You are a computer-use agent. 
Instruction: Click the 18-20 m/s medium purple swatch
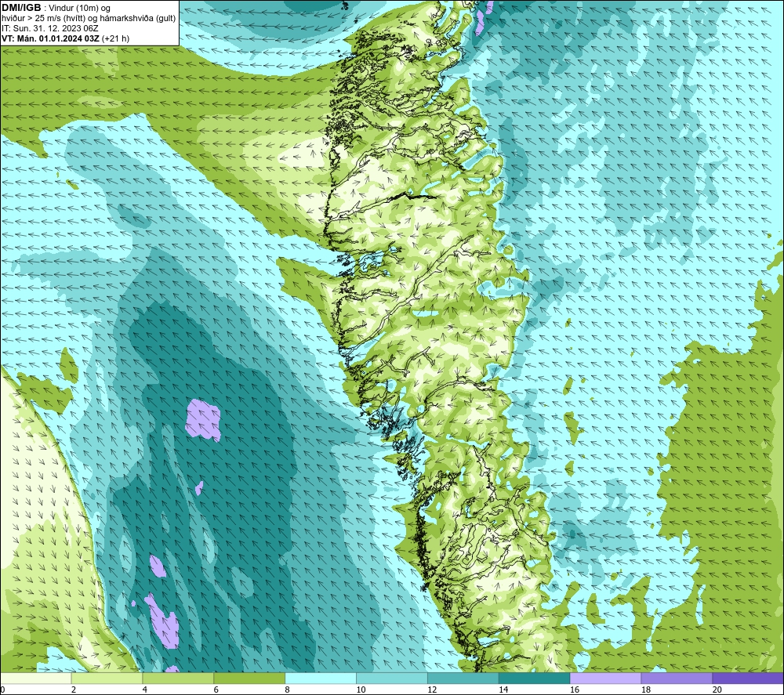(x=677, y=678)
